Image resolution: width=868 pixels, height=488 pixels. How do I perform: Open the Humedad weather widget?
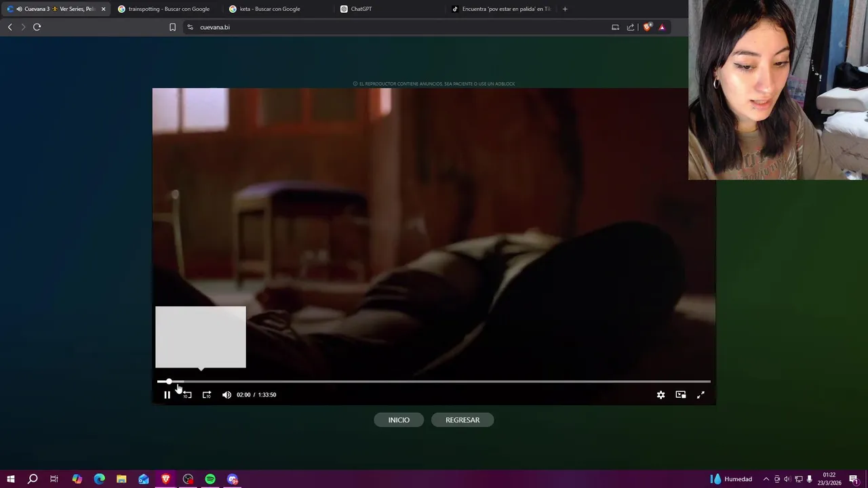click(732, 479)
